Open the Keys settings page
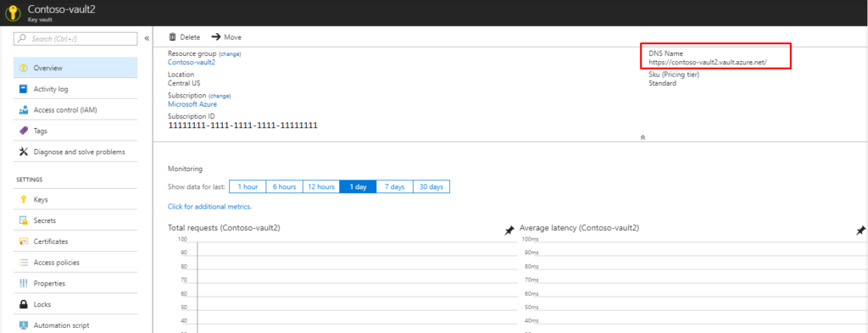Screen dimensions: 868x333 (75, 199)
